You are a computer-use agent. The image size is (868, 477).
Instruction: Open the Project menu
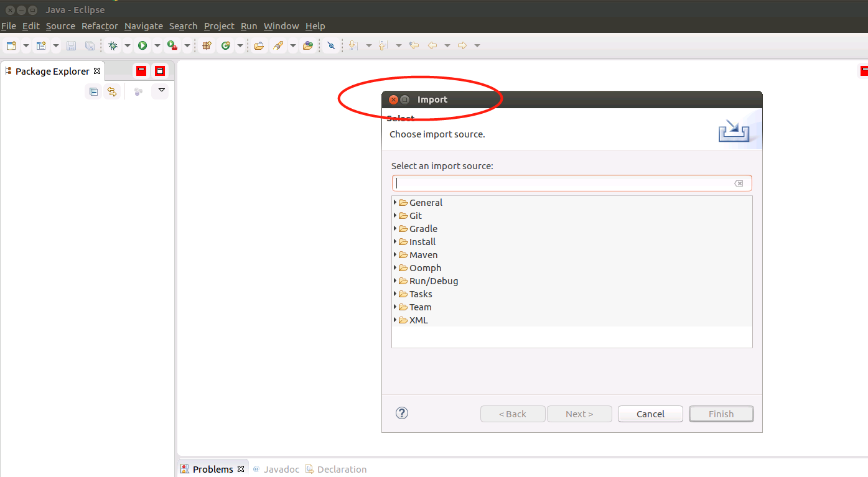(219, 26)
